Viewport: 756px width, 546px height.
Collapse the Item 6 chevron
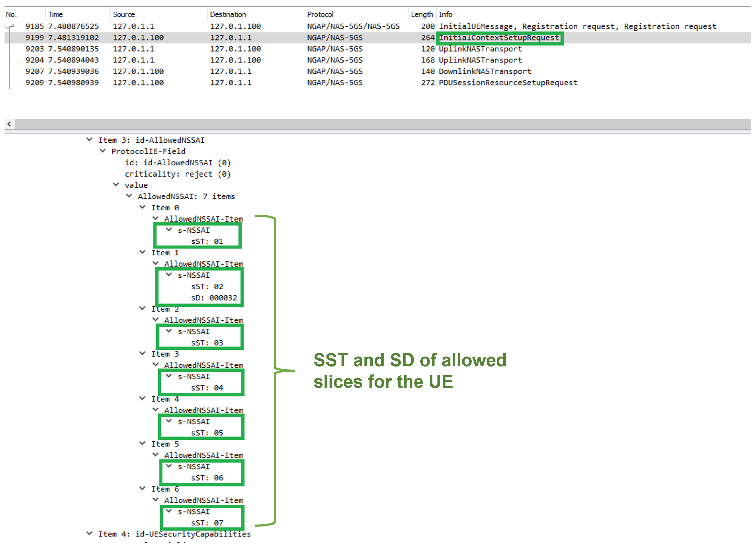tap(142, 489)
